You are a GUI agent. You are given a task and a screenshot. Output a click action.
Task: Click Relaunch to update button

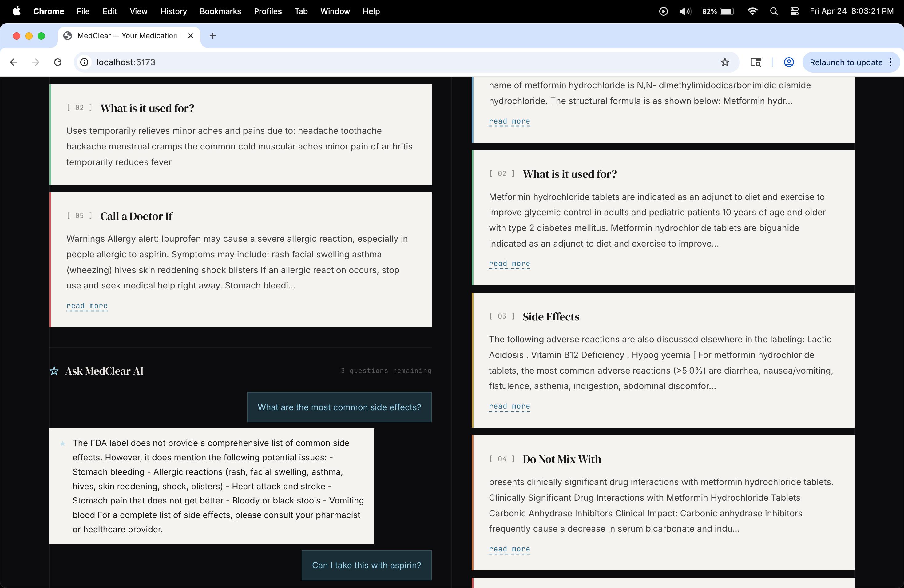pos(846,62)
